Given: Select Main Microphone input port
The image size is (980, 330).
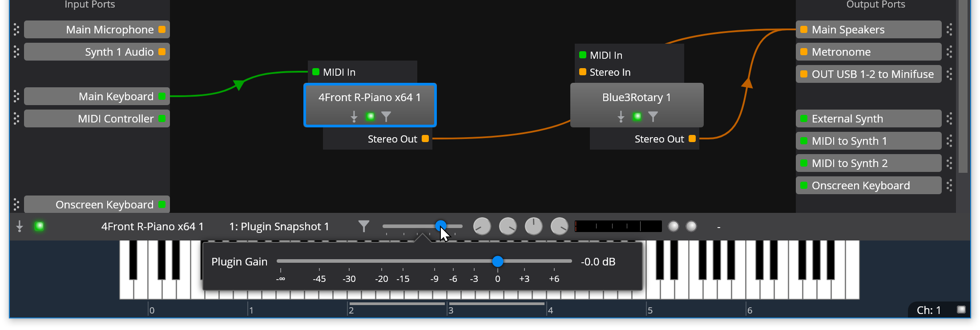Looking at the screenshot, I should (97, 29).
